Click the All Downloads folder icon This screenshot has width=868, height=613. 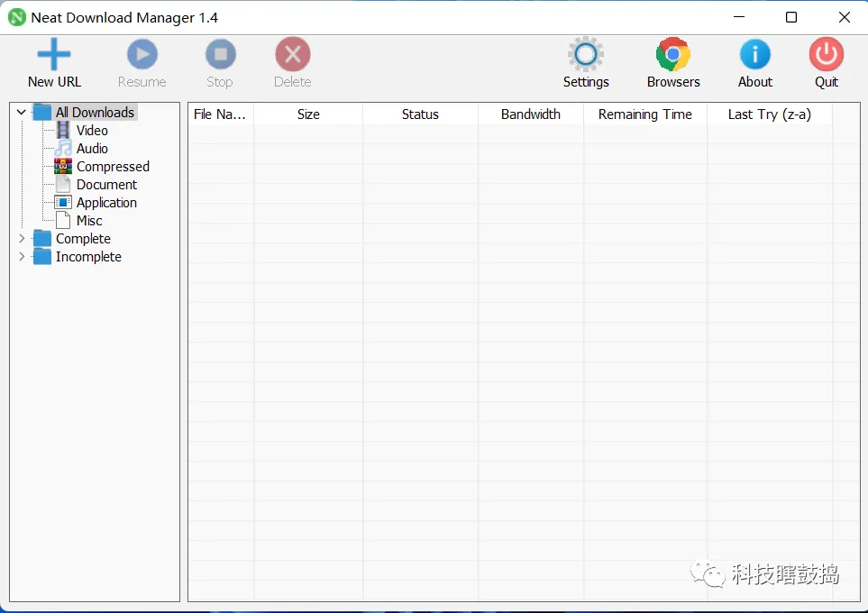(x=42, y=113)
